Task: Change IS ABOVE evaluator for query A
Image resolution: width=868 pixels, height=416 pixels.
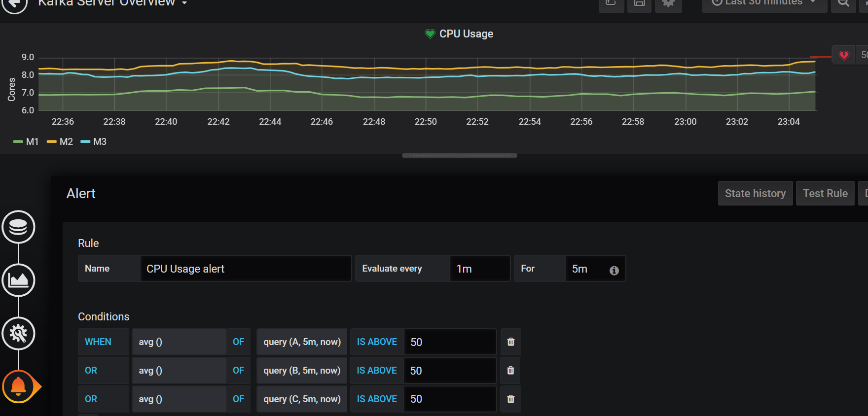Action: [x=377, y=342]
